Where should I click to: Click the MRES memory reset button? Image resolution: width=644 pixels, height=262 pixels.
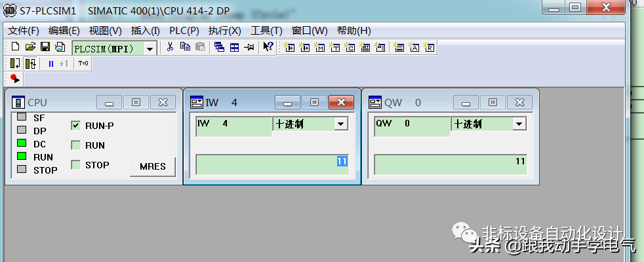tap(153, 166)
